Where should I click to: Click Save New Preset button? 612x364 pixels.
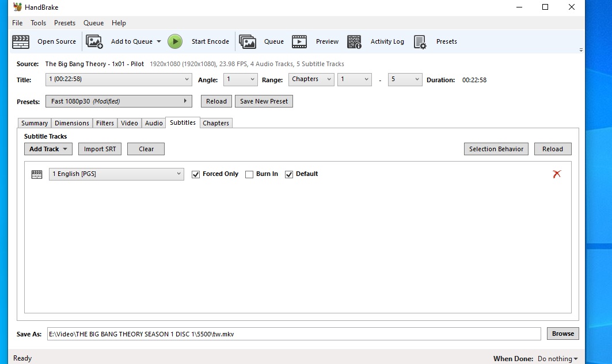pyautogui.click(x=264, y=101)
